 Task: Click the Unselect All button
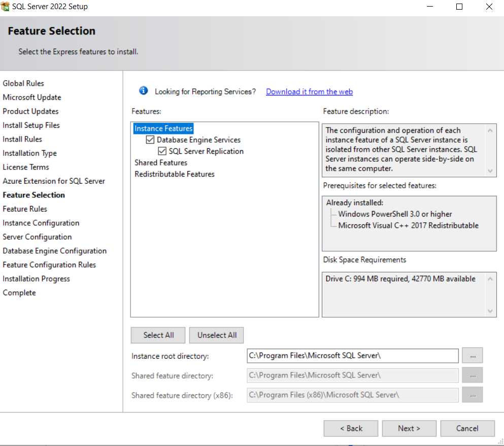click(217, 335)
